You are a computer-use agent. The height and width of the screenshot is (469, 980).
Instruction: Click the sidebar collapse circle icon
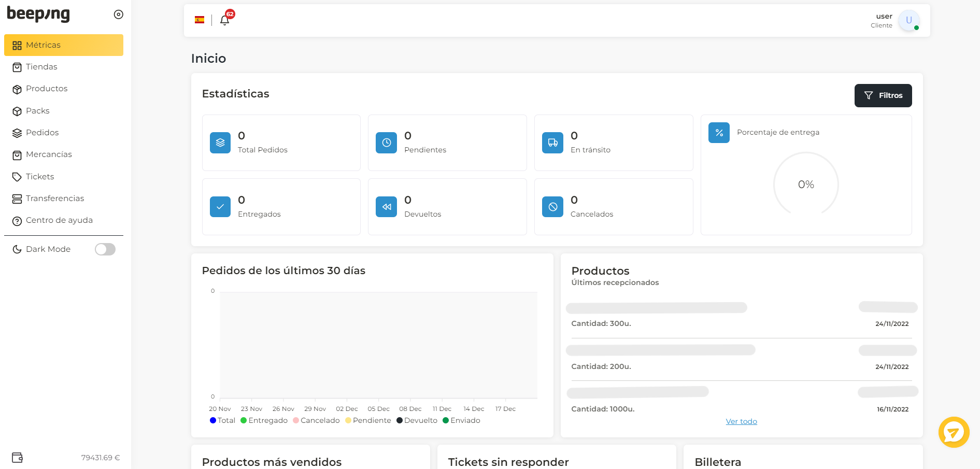point(119,15)
